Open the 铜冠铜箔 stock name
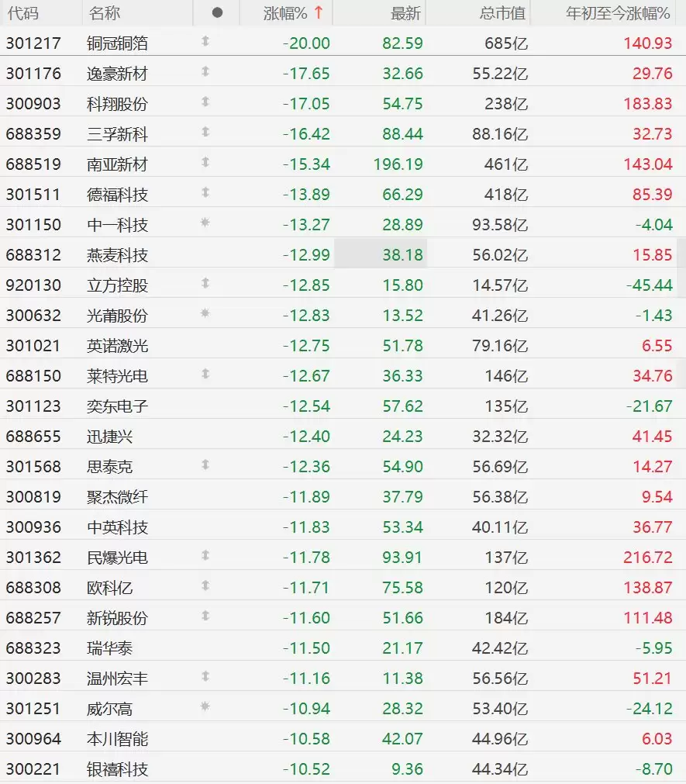The image size is (686, 784). coord(117,43)
